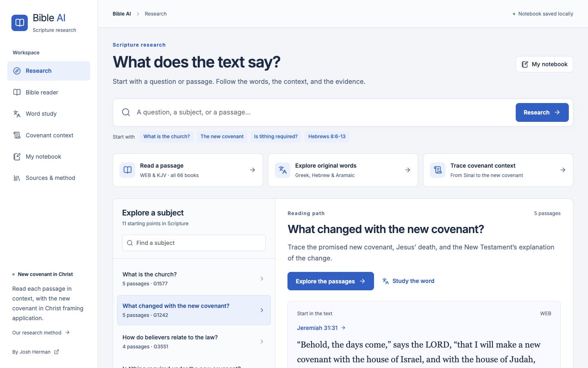Viewport: 588px width, 368px height.
Task: Click '11 starting points in Scripture' text
Action: [x=155, y=224]
